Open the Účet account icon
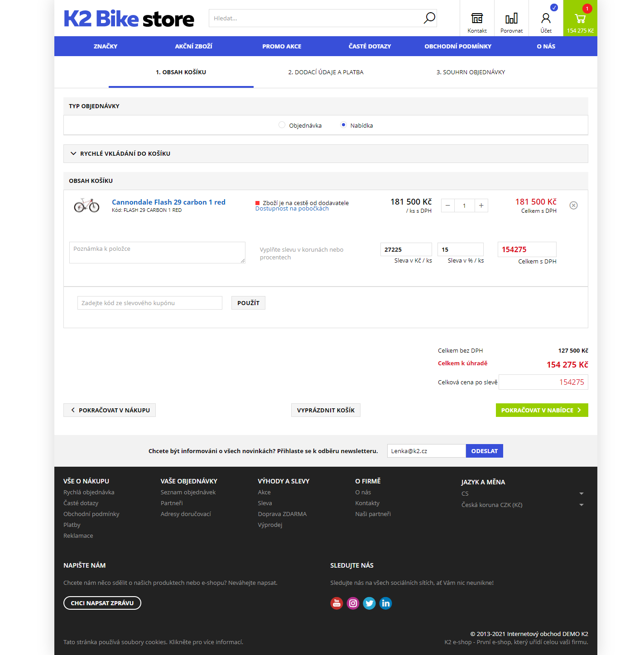644x655 pixels. 546,18
